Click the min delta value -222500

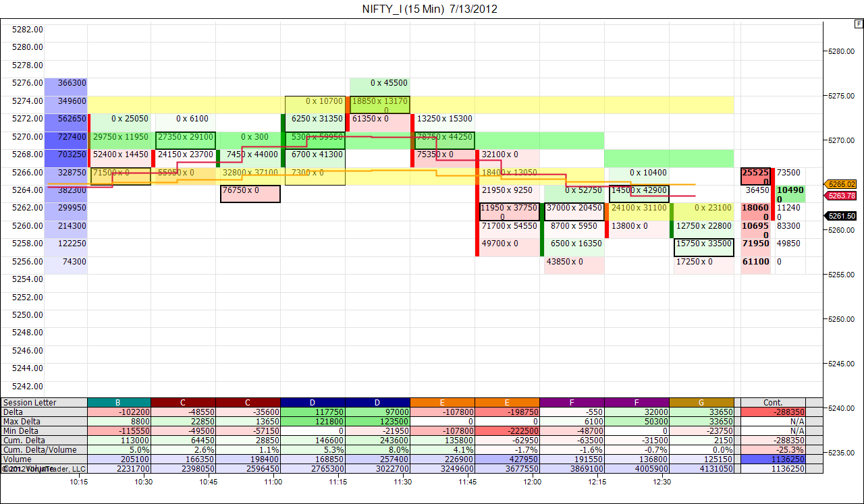(507, 431)
